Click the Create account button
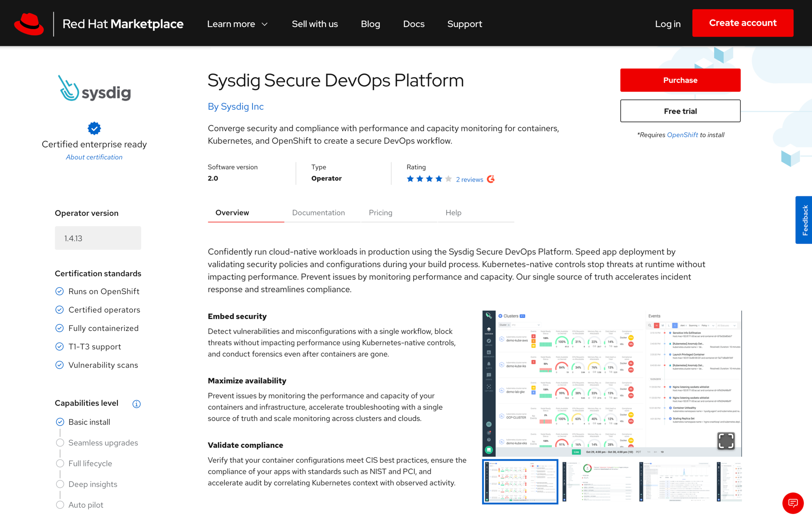812x518 pixels. [743, 23]
